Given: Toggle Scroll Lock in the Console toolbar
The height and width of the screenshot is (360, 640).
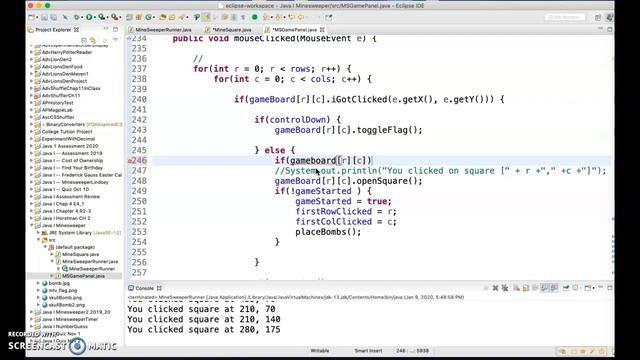Looking at the screenshot, I should [x=526, y=288].
